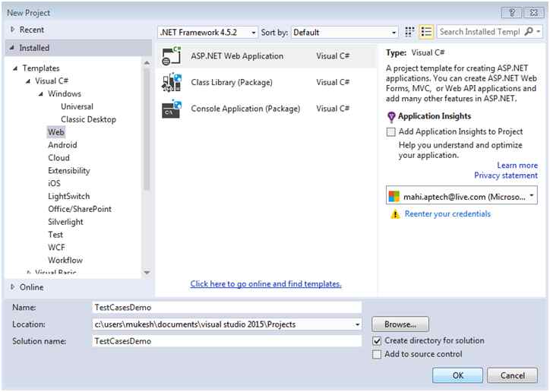This screenshot has height=392, width=550.
Task: Collapse the Installed section
Action: (12, 48)
